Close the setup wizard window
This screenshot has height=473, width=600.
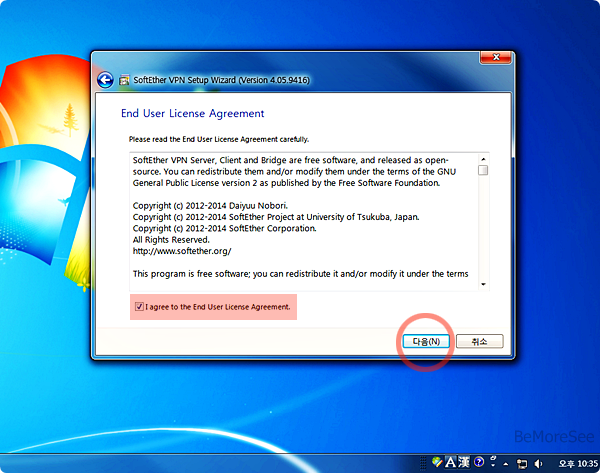click(x=496, y=57)
